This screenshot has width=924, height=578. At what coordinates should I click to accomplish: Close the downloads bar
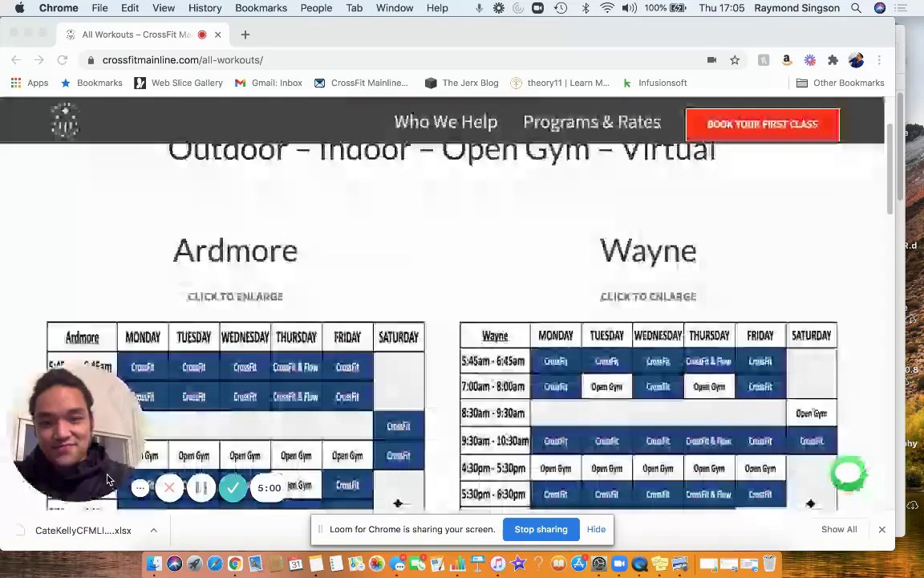(881, 529)
